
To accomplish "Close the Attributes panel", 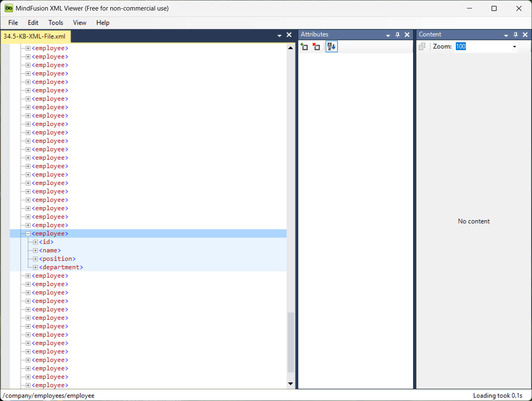I will coord(407,35).
